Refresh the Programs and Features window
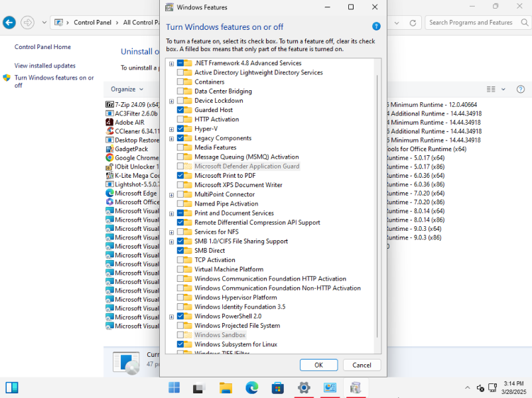 [x=413, y=23]
